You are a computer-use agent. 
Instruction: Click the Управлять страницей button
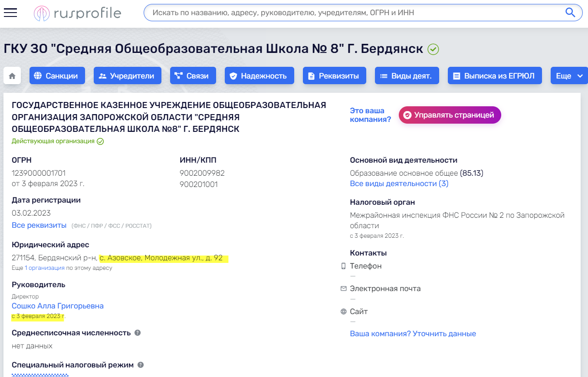point(450,115)
